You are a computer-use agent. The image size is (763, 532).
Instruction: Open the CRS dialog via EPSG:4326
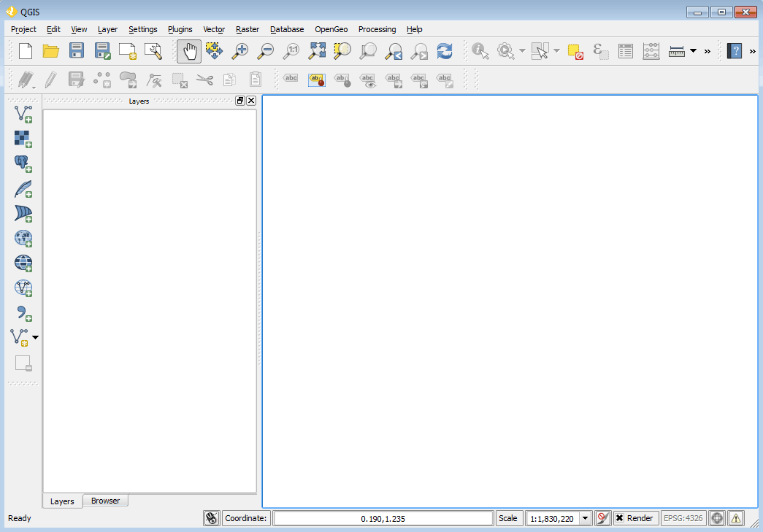(683, 518)
